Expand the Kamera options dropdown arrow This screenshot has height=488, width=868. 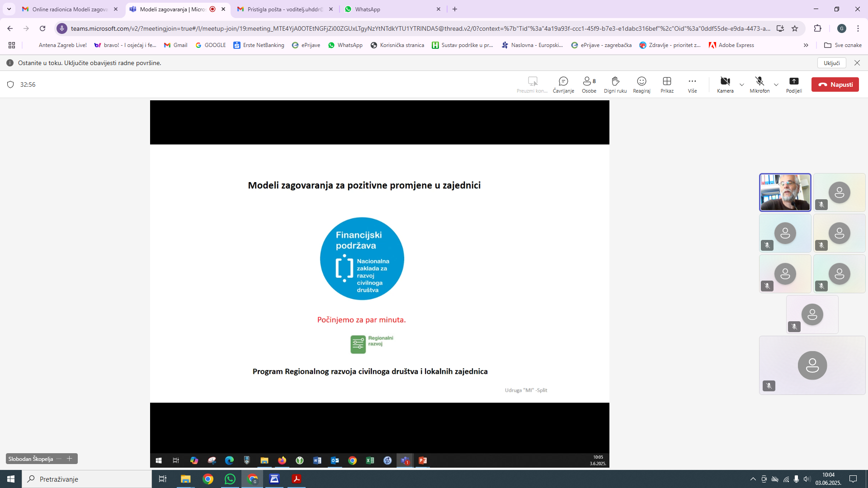(741, 84)
